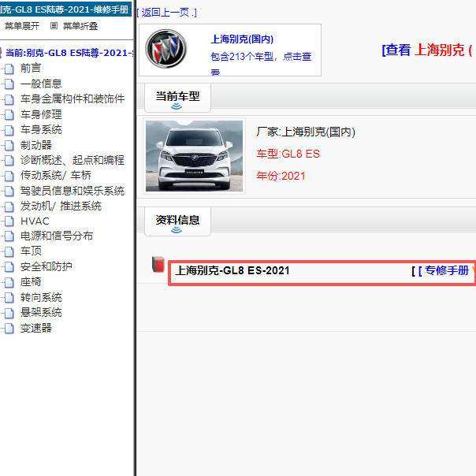
Task: Click the 年份:2021 text
Action: pyautogui.click(x=281, y=176)
